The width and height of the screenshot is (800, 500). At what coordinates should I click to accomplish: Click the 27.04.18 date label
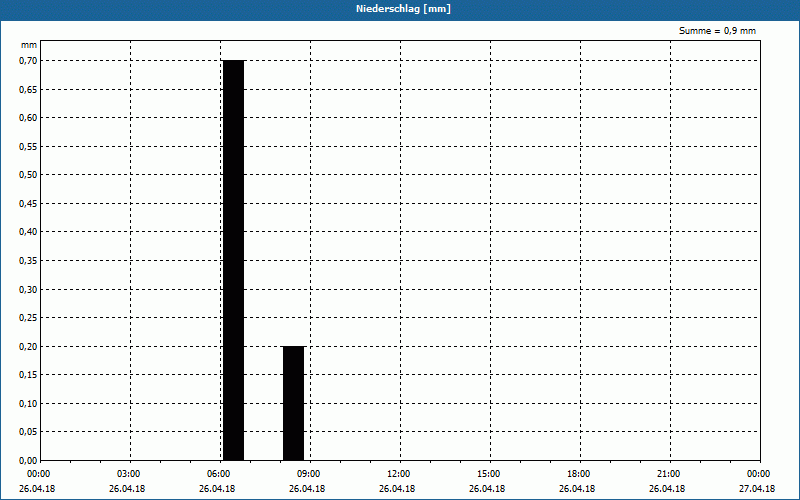[x=757, y=489]
